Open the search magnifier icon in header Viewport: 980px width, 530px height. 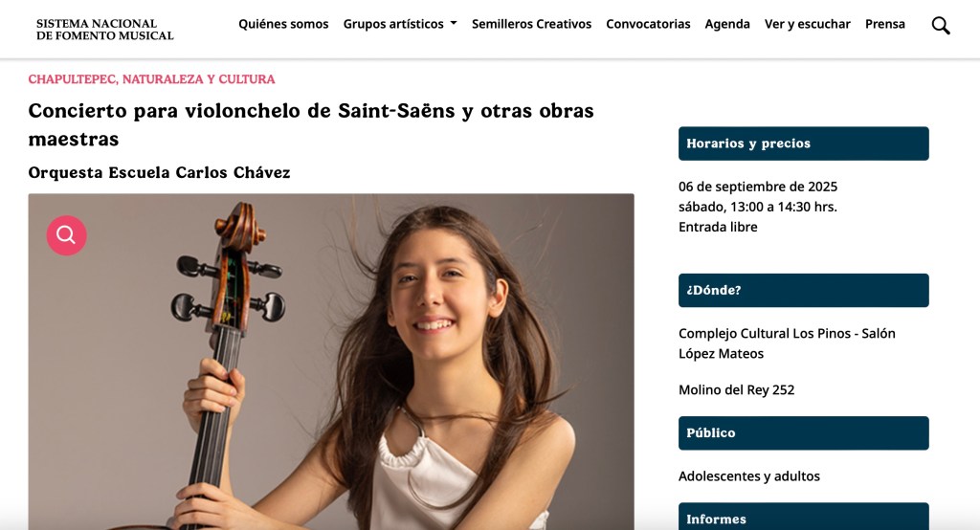point(941,25)
